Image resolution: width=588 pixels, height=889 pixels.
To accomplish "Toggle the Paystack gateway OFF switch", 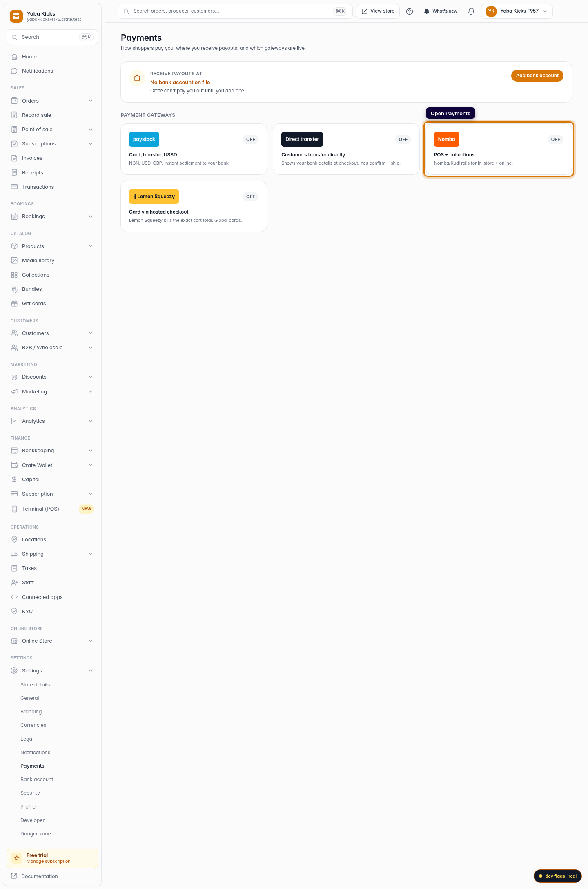I will (251, 139).
